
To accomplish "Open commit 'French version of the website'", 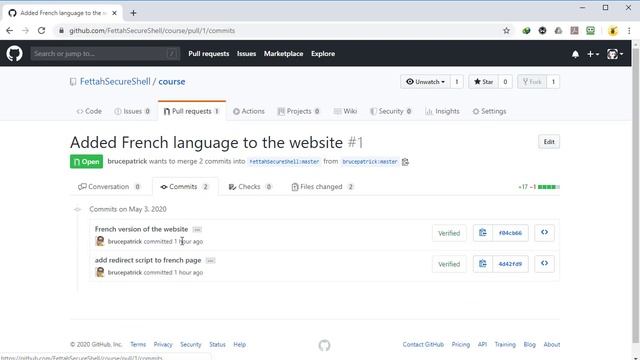I will pyautogui.click(x=141, y=229).
